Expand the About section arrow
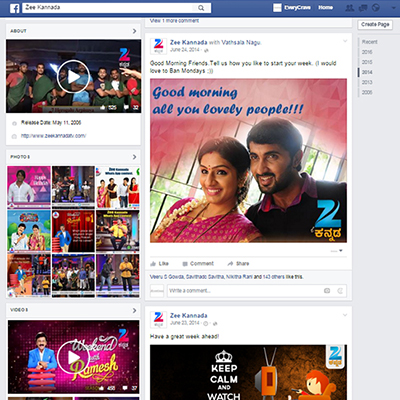 pyautogui.click(x=134, y=31)
